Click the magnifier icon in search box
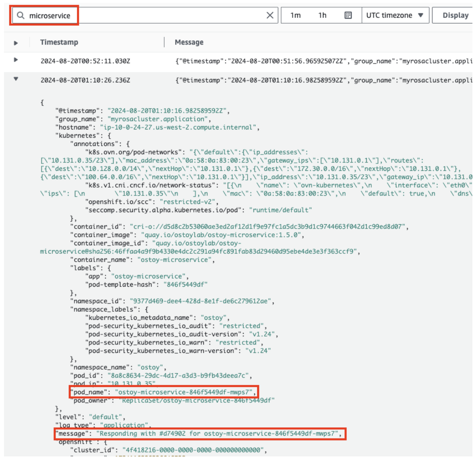This screenshot has height=458, width=476. pos(21,16)
